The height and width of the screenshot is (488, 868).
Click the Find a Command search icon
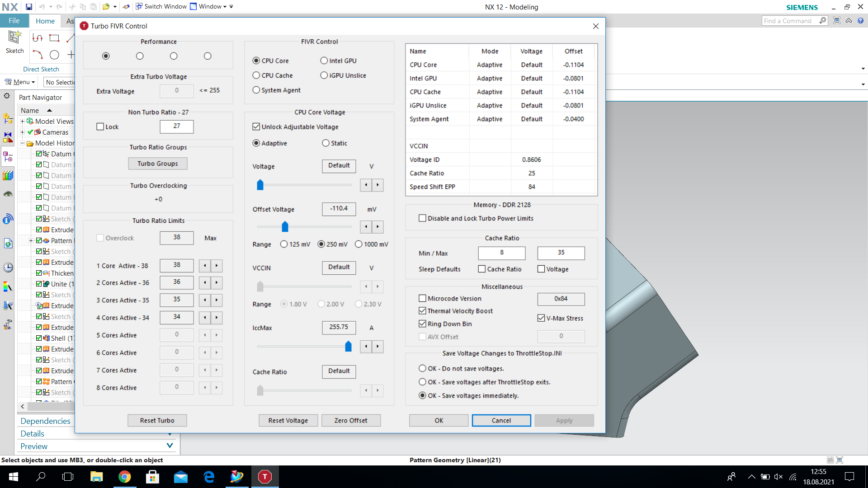(823, 21)
